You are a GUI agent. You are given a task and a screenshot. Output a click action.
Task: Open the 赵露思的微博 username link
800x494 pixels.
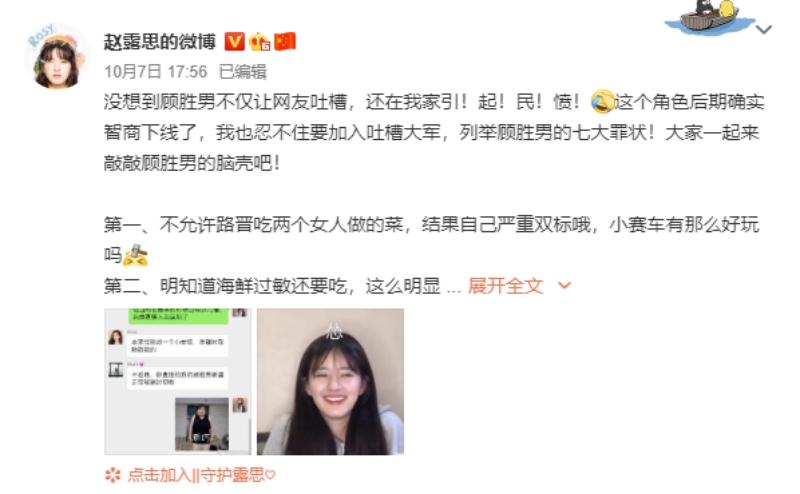click(160, 41)
